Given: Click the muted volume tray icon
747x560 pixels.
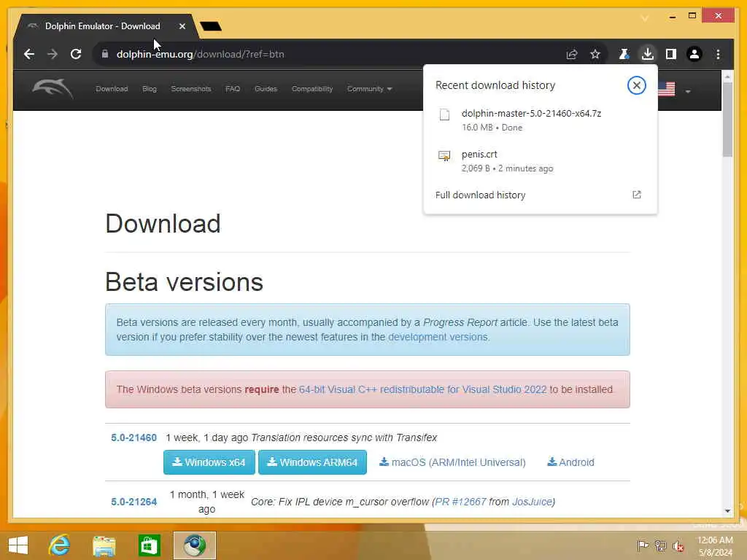Looking at the screenshot, I should [x=678, y=546].
